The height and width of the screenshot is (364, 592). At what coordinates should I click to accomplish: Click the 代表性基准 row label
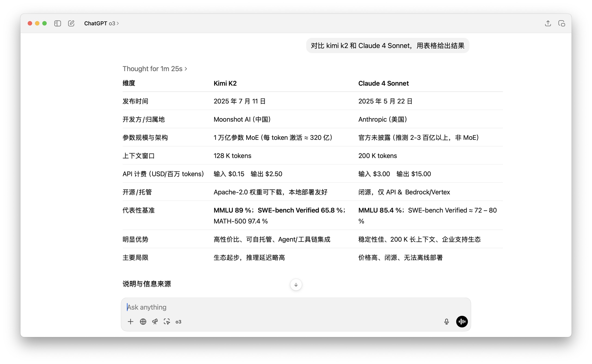(139, 210)
